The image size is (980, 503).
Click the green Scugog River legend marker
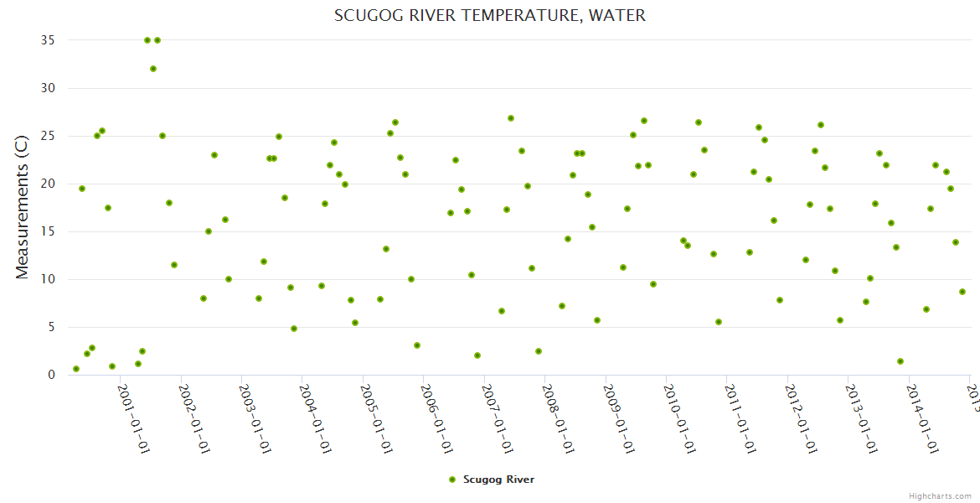[x=452, y=480]
